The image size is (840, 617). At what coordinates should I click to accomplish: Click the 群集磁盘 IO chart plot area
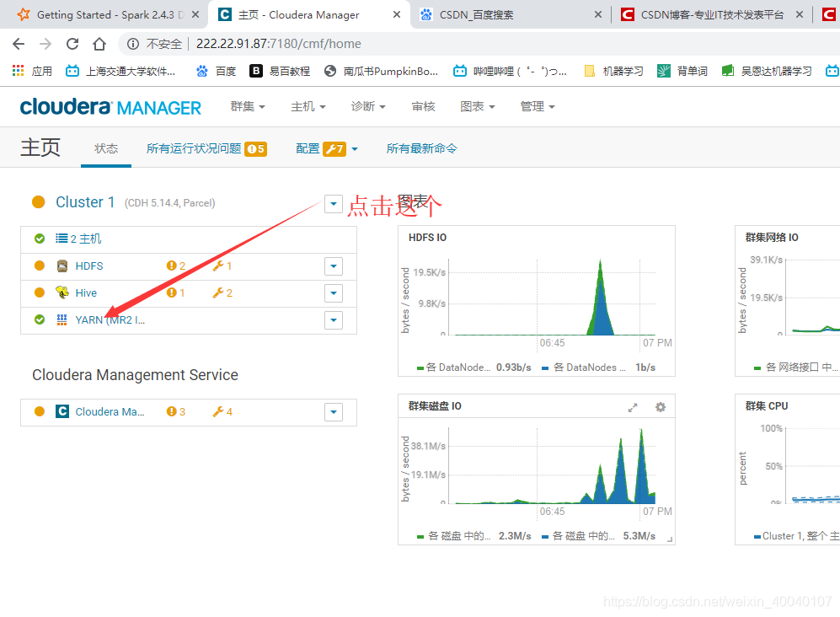point(552,465)
